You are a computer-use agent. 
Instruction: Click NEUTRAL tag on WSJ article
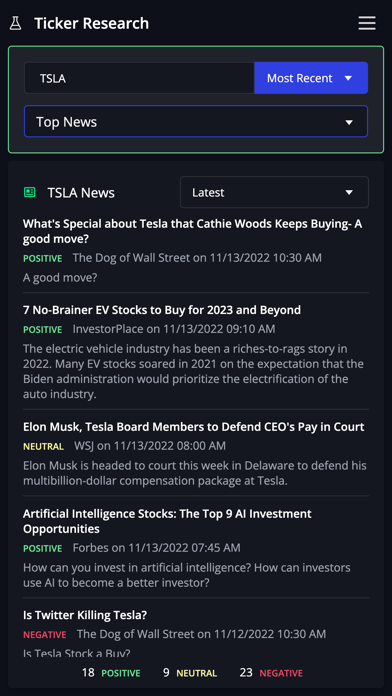(44, 447)
